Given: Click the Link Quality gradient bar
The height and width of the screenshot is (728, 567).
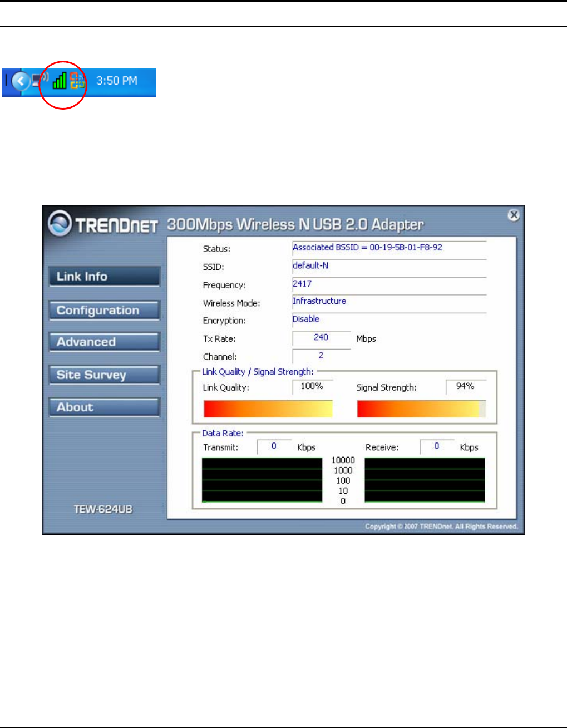Looking at the screenshot, I should coord(268,409).
